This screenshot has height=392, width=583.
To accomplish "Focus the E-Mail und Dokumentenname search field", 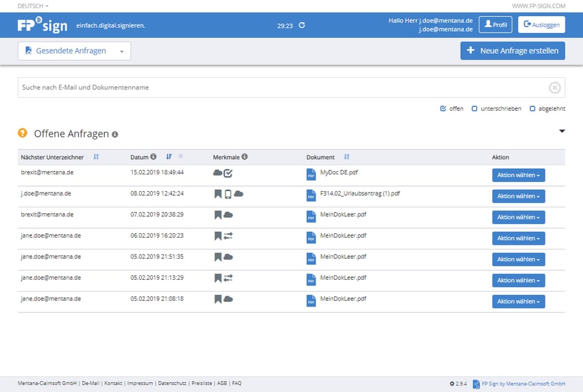I will pos(291,87).
